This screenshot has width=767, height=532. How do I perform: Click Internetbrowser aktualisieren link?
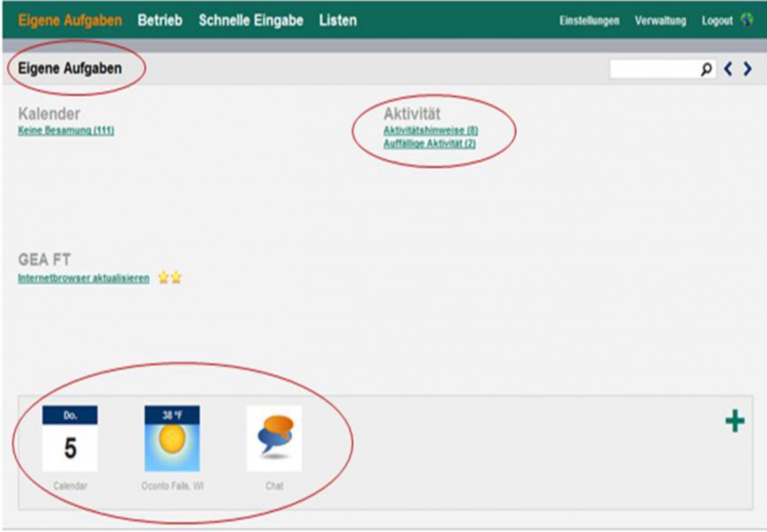pos(83,279)
